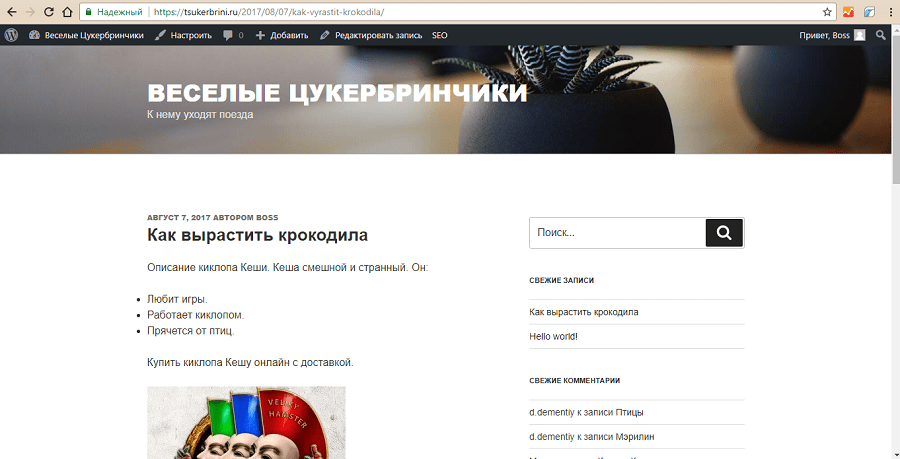Click the browser forward arrow
900x459 pixels.
click(30, 11)
